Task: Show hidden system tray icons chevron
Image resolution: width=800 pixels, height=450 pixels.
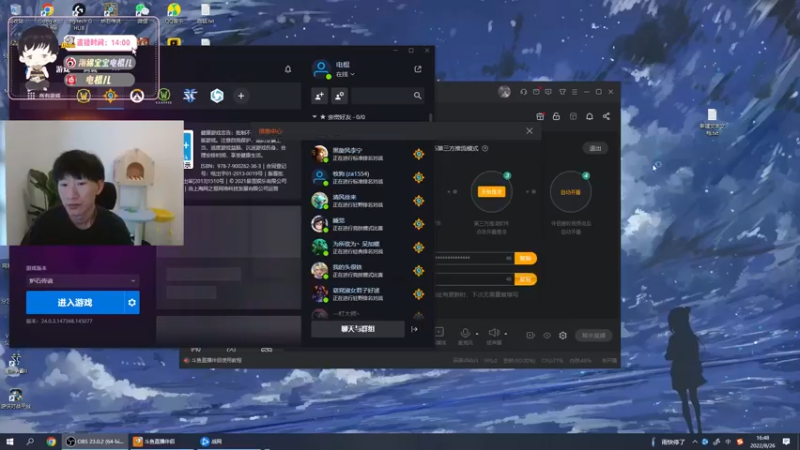Action: (694, 442)
